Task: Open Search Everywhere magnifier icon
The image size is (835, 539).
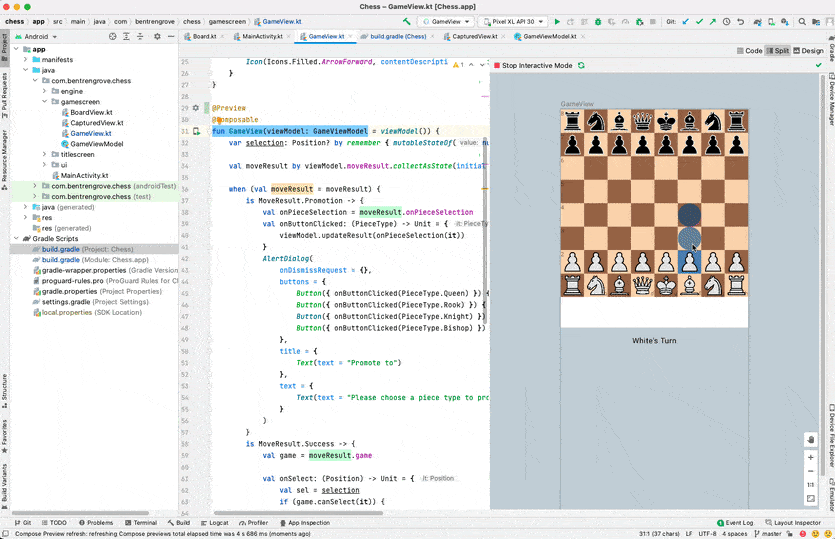Action: (x=802, y=21)
